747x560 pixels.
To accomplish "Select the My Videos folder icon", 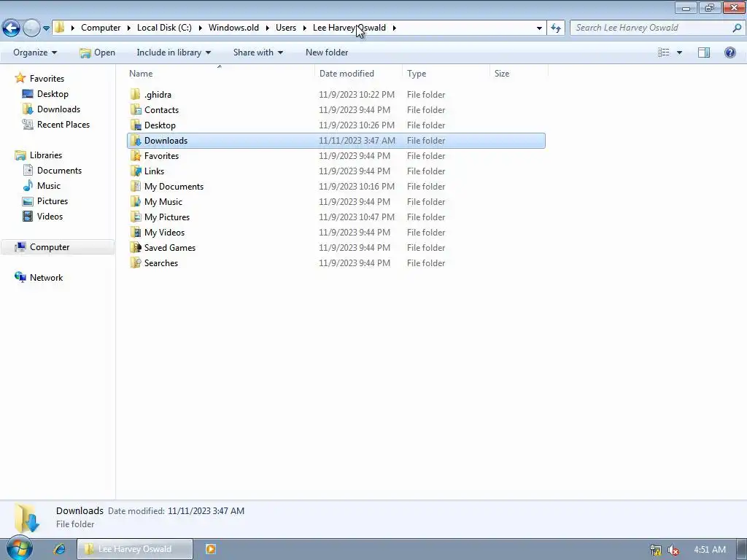I will click(136, 232).
